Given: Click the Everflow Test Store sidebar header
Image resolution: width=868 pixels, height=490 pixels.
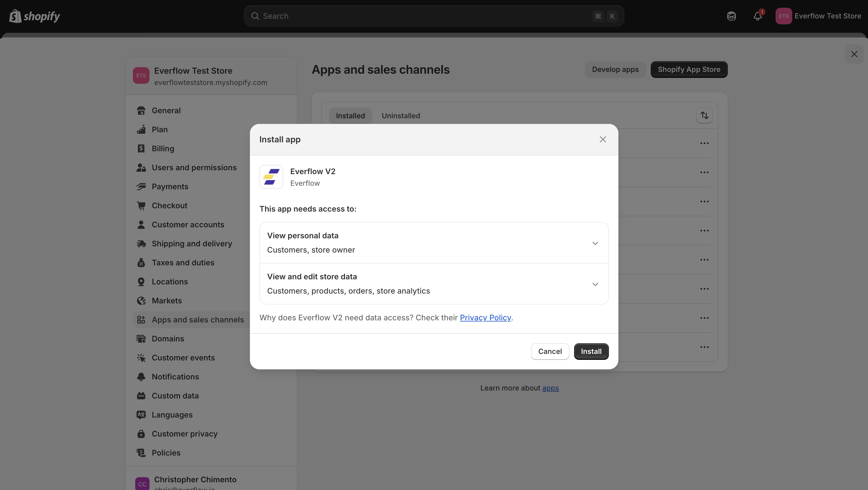Looking at the screenshot, I should 211,76.
